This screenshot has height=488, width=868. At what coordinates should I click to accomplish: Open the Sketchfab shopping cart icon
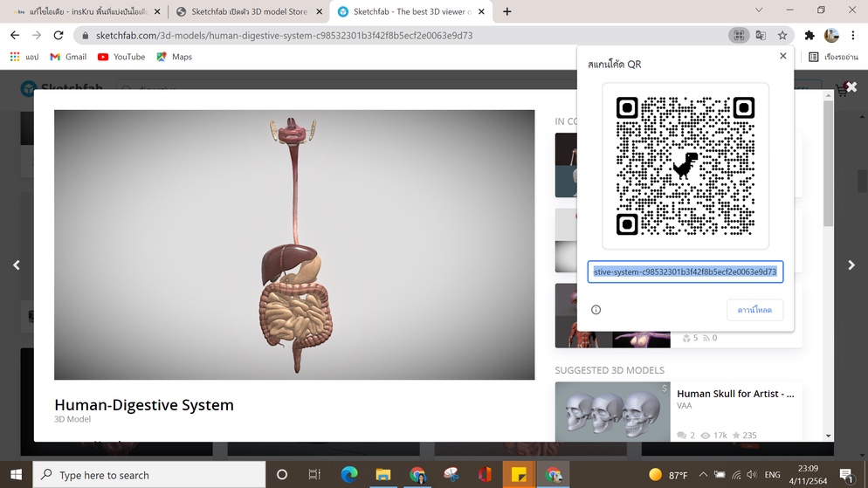842,90
